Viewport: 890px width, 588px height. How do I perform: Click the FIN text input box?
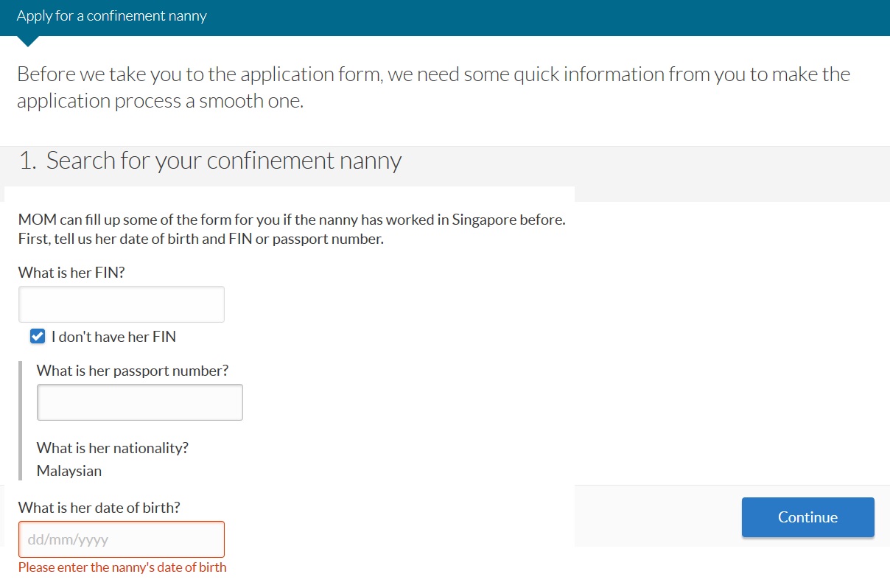click(121, 304)
